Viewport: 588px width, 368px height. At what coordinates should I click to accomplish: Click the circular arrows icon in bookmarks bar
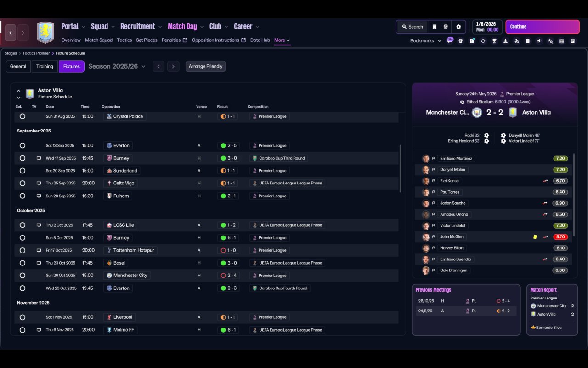click(x=483, y=41)
